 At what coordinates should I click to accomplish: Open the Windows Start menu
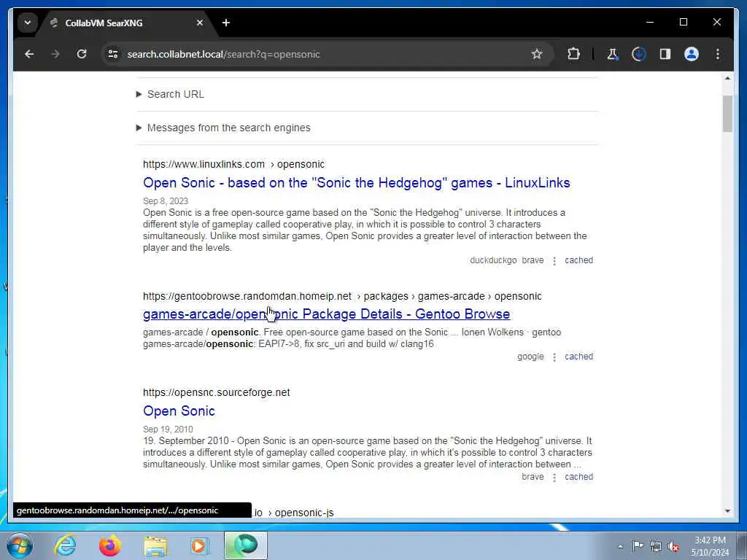pos(20,545)
